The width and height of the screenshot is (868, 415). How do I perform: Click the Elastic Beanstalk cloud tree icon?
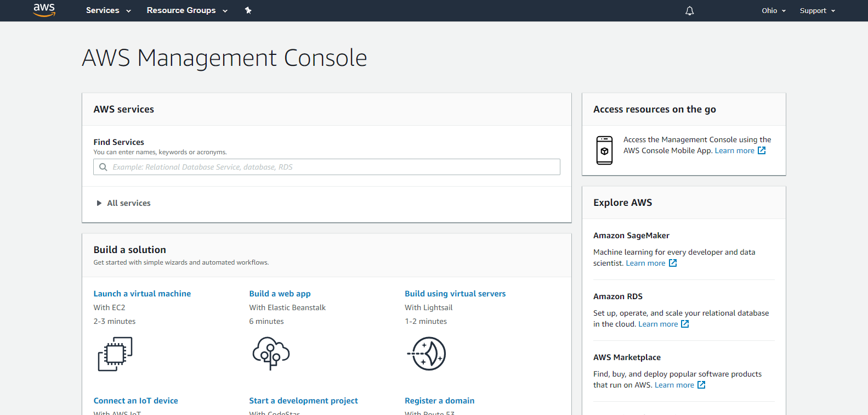pyautogui.click(x=271, y=354)
